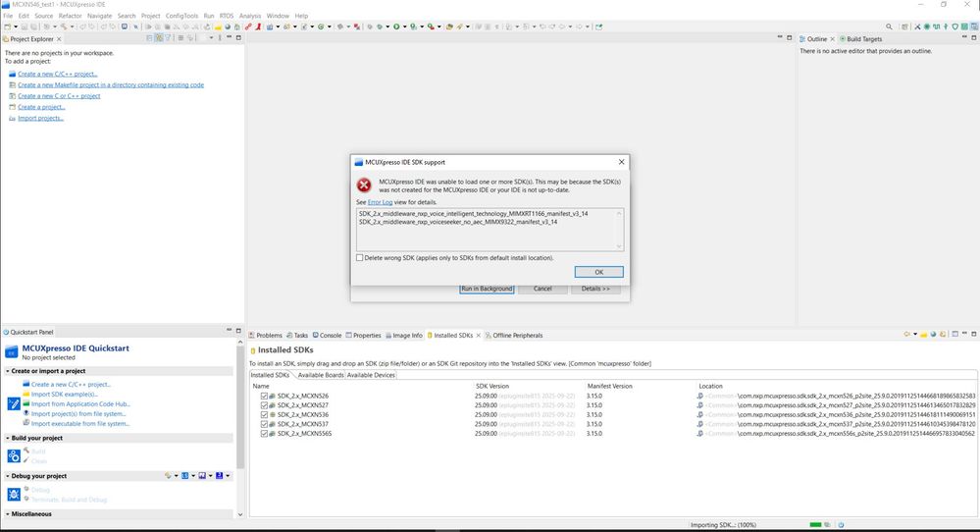Switch to the Available Boards tab
The image size is (980, 532).
321,375
